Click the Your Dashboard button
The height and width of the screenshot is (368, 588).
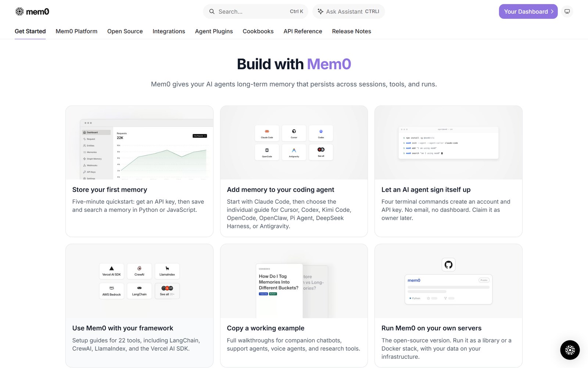pos(528,11)
